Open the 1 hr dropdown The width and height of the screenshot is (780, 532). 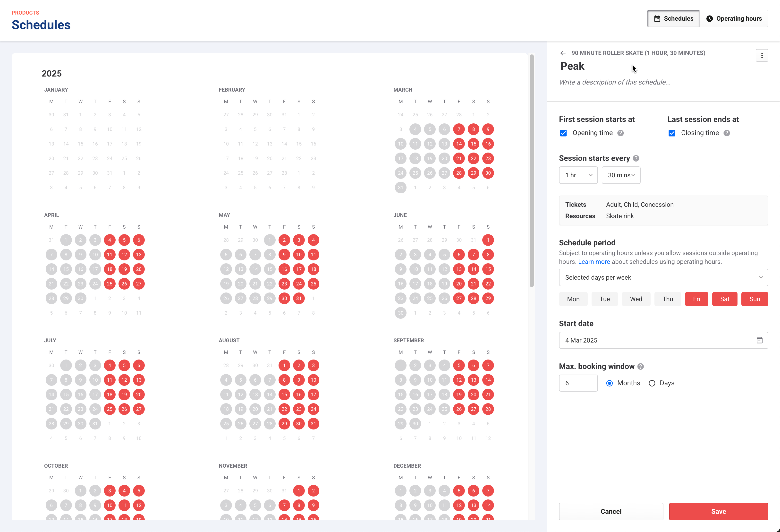[x=578, y=175]
